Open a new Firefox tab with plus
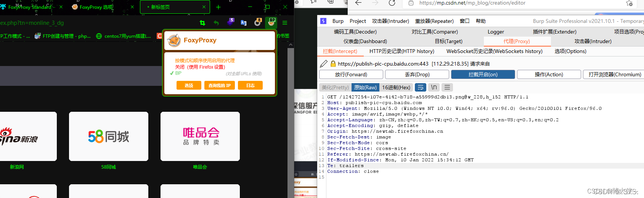 tap(218, 7)
